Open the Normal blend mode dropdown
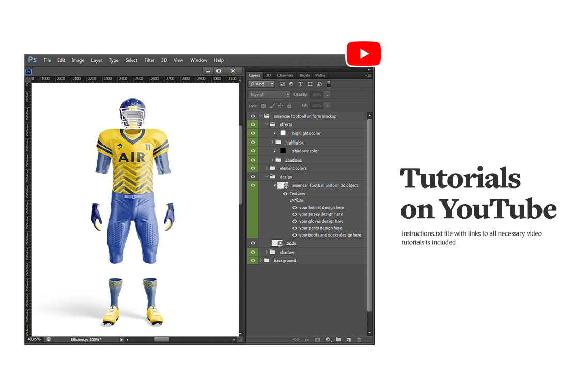 [x=269, y=95]
